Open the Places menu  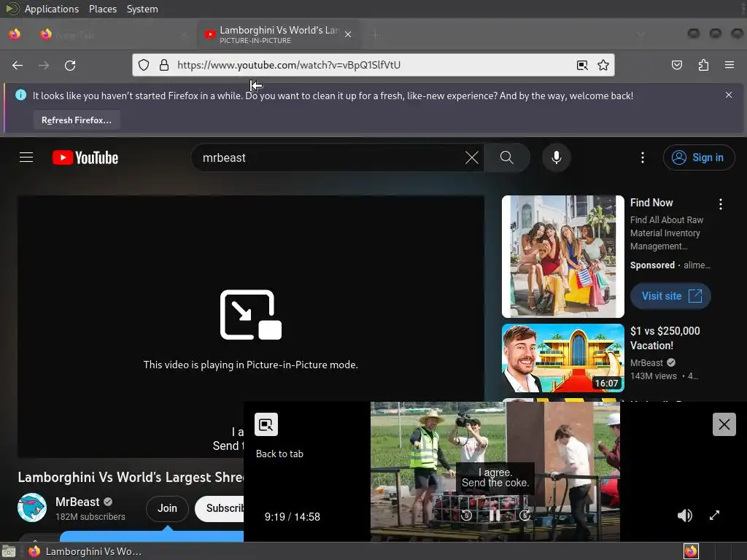[102, 9]
